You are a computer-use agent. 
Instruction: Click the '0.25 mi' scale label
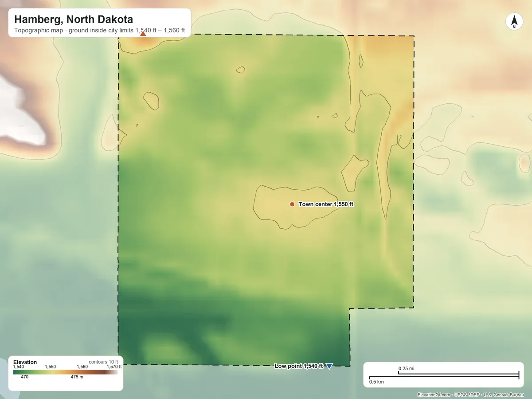406,368
